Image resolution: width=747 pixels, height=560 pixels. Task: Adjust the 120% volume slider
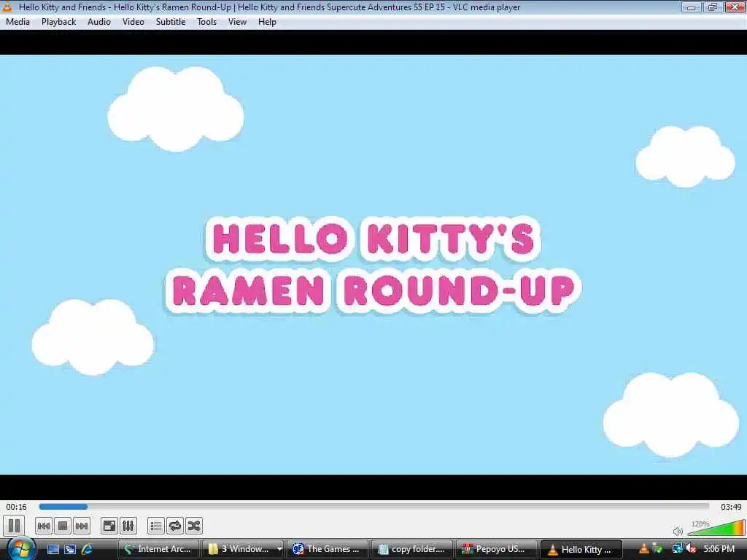click(x=716, y=529)
